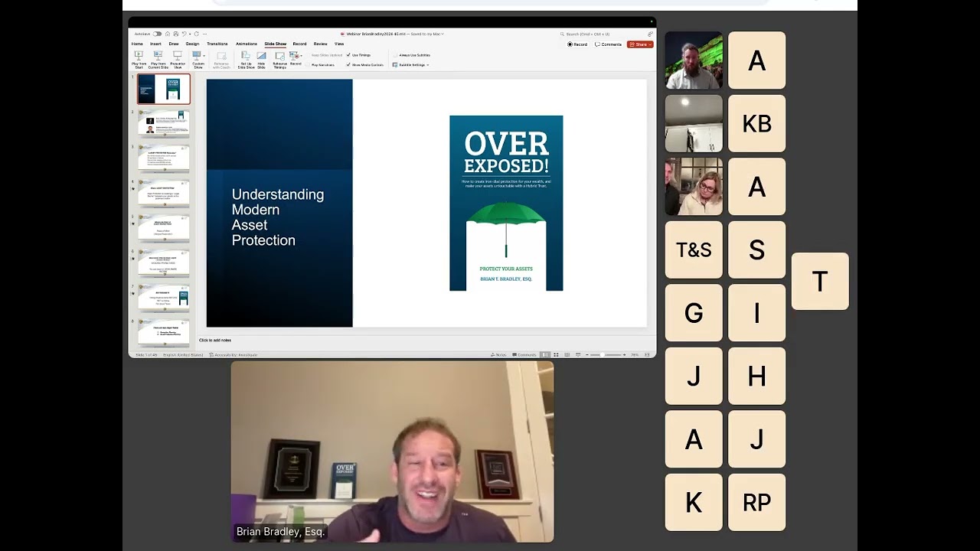The width and height of the screenshot is (980, 551).
Task: Click English (United States) language indicator
Action: point(183,355)
